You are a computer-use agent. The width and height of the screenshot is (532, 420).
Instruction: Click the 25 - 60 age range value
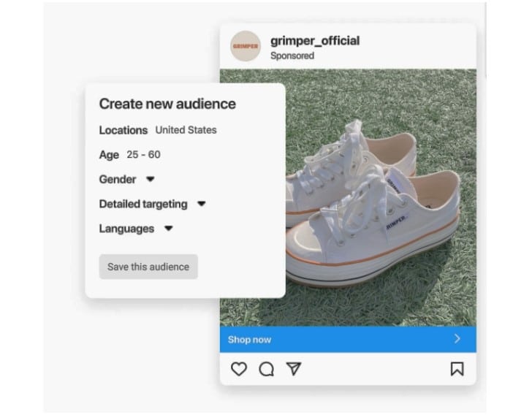pos(143,155)
